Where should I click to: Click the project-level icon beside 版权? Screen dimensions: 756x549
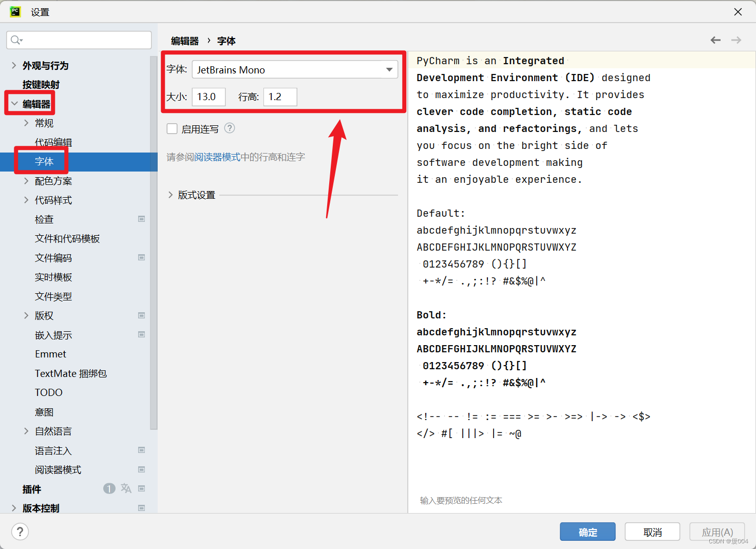coord(141,315)
